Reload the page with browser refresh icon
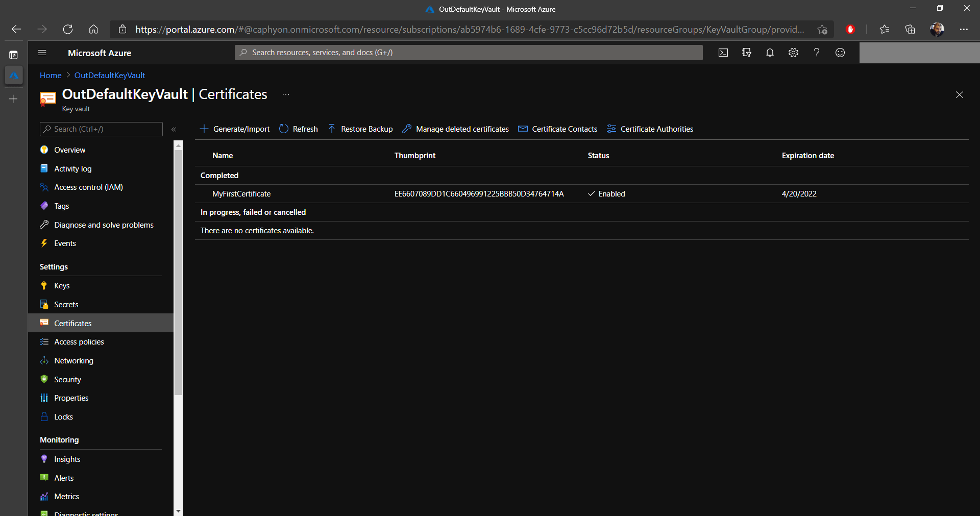Screen dimensions: 980x516 [x=68, y=29]
